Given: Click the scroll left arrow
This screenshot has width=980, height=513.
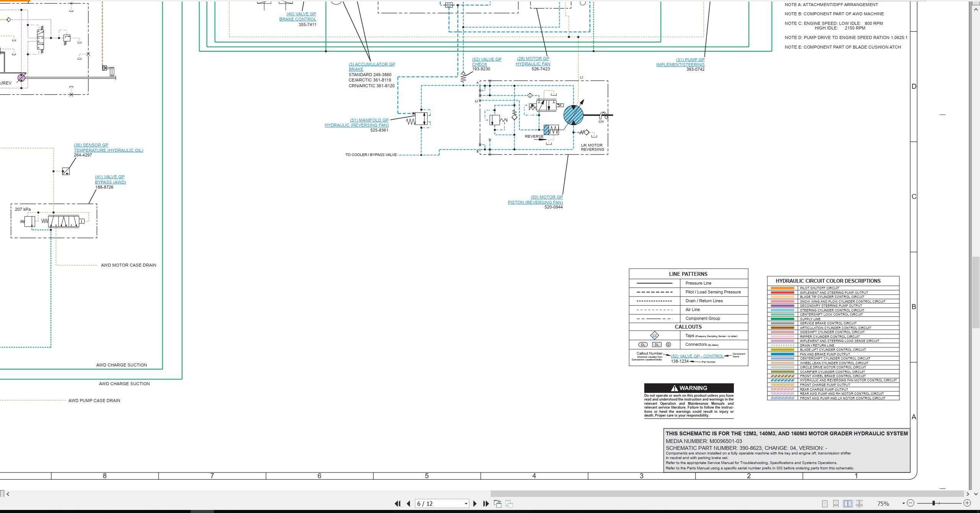Looking at the screenshot, I should [x=8, y=494].
